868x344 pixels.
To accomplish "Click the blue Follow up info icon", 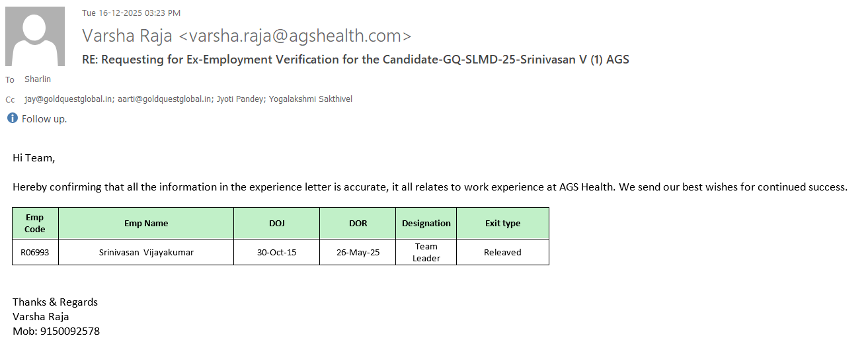I will pyautogui.click(x=13, y=118).
